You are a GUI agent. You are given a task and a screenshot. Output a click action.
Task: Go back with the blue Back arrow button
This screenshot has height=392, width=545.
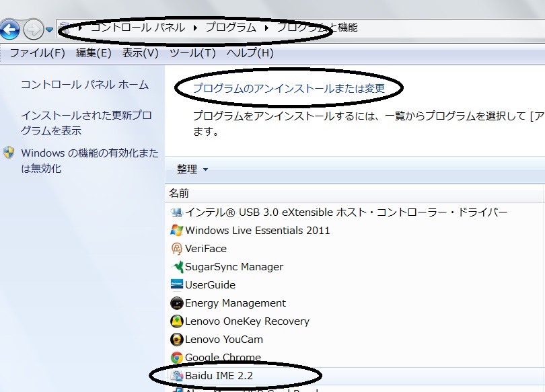9,30
